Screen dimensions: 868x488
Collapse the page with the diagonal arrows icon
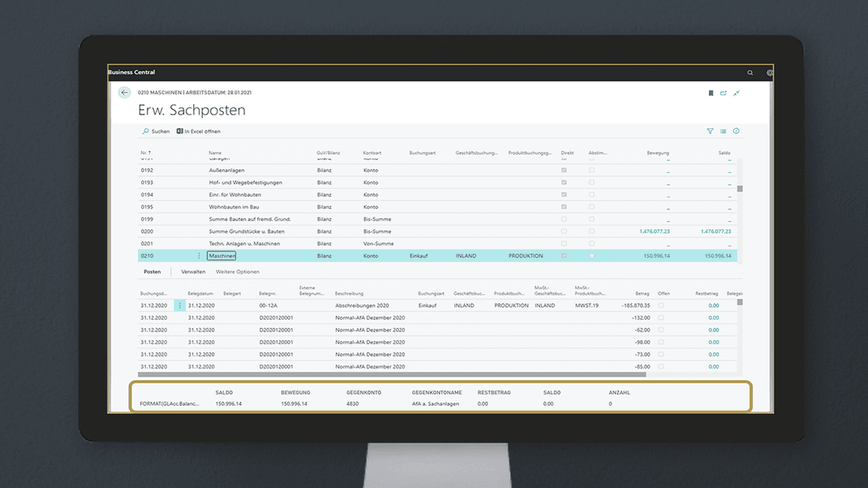click(x=737, y=93)
